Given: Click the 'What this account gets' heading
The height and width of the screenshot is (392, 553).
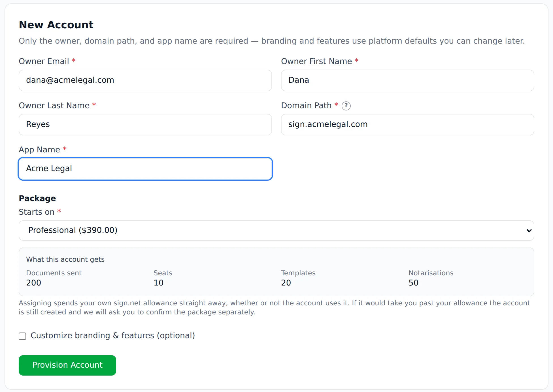Looking at the screenshot, I should 65,259.
